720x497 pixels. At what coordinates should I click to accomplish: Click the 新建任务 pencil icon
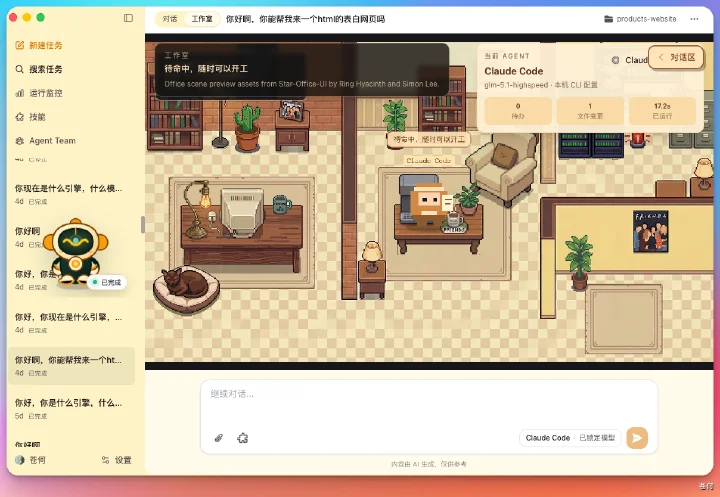coord(19,45)
